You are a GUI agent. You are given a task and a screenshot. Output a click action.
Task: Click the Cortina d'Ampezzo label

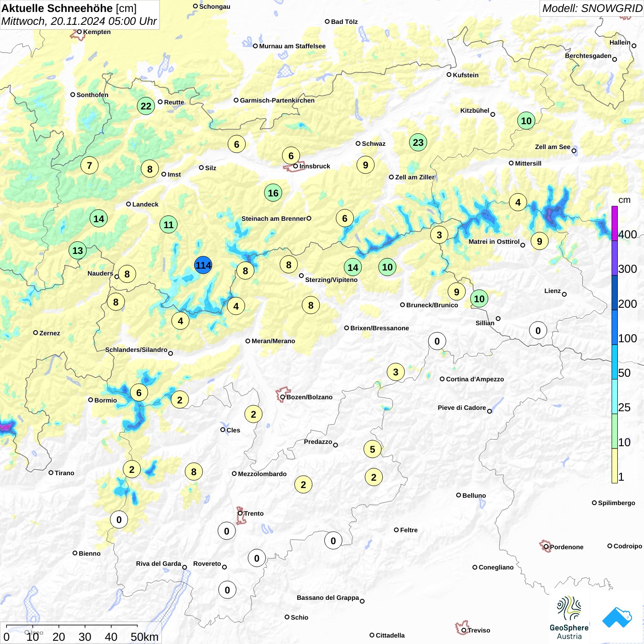475,379
